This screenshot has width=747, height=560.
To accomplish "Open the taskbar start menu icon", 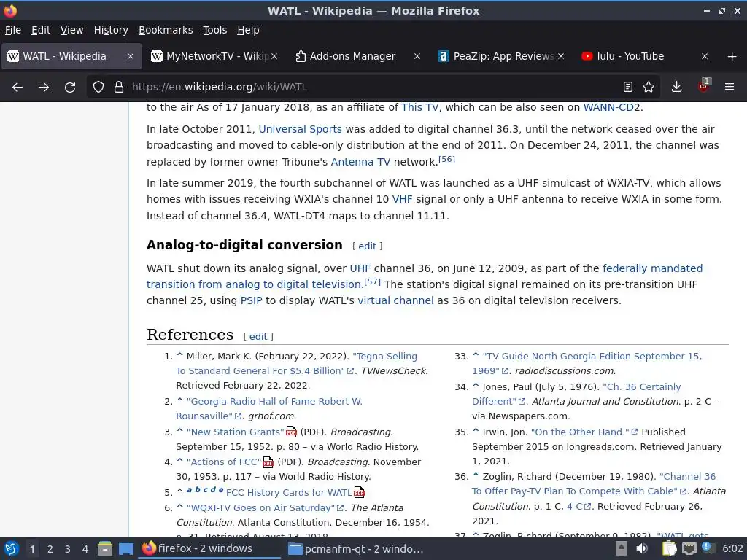I will (x=12, y=548).
